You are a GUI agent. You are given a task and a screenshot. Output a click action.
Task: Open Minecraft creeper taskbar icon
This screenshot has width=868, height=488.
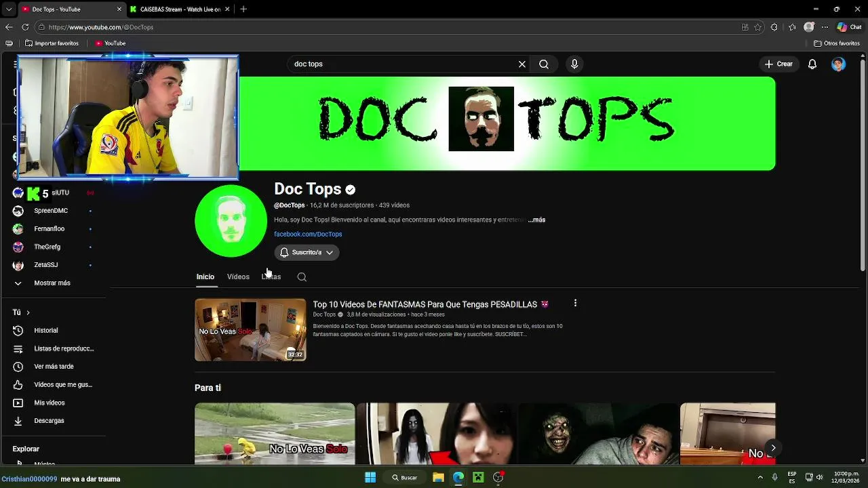click(478, 477)
